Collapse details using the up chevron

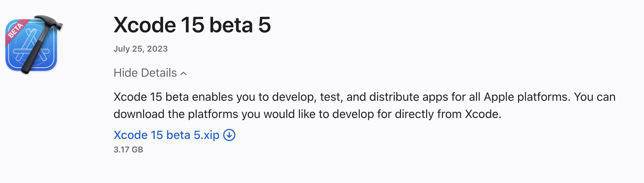click(184, 73)
